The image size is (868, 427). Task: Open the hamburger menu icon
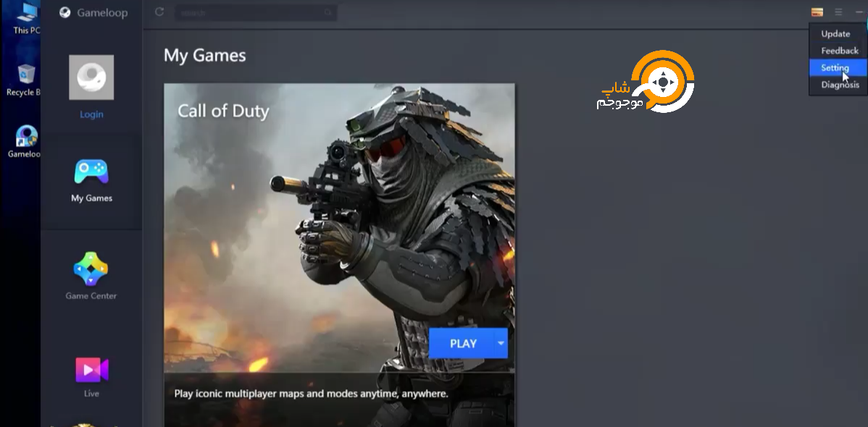pos(838,12)
